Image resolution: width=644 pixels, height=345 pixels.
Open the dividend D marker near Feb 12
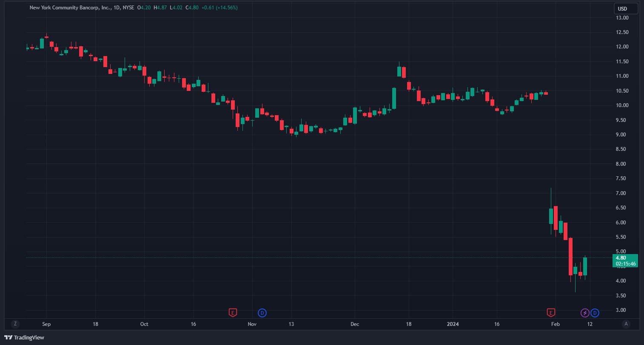pyautogui.click(x=595, y=313)
